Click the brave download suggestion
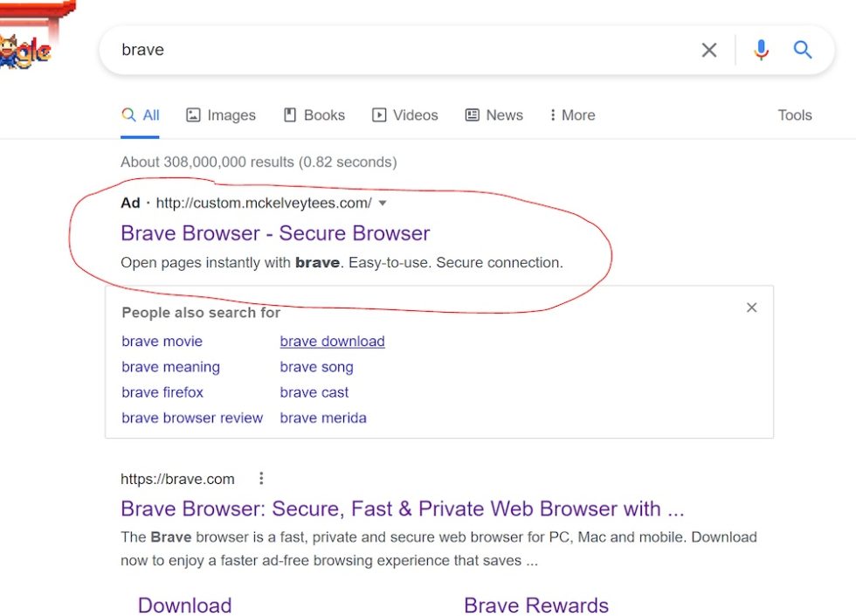The height and width of the screenshot is (616, 856). click(x=332, y=341)
